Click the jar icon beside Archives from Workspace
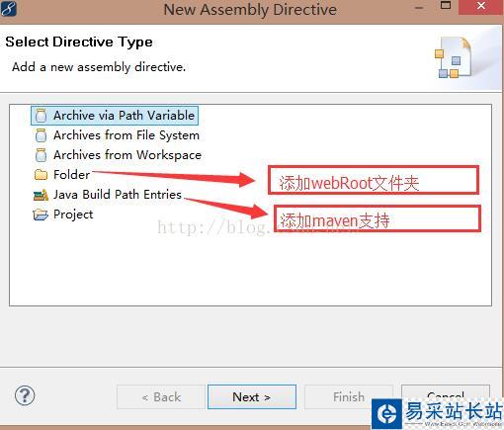 pyautogui.click(x=41, y=155)
